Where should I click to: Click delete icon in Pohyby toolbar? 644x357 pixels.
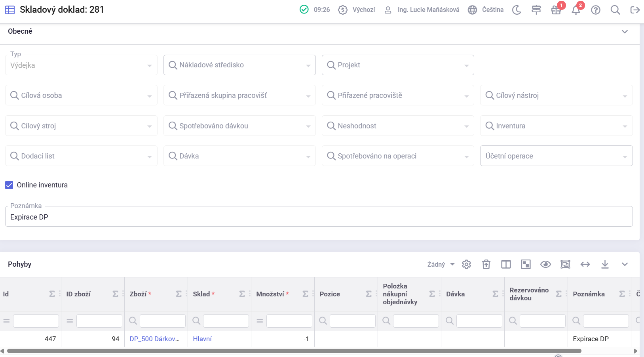coord(486,264)
